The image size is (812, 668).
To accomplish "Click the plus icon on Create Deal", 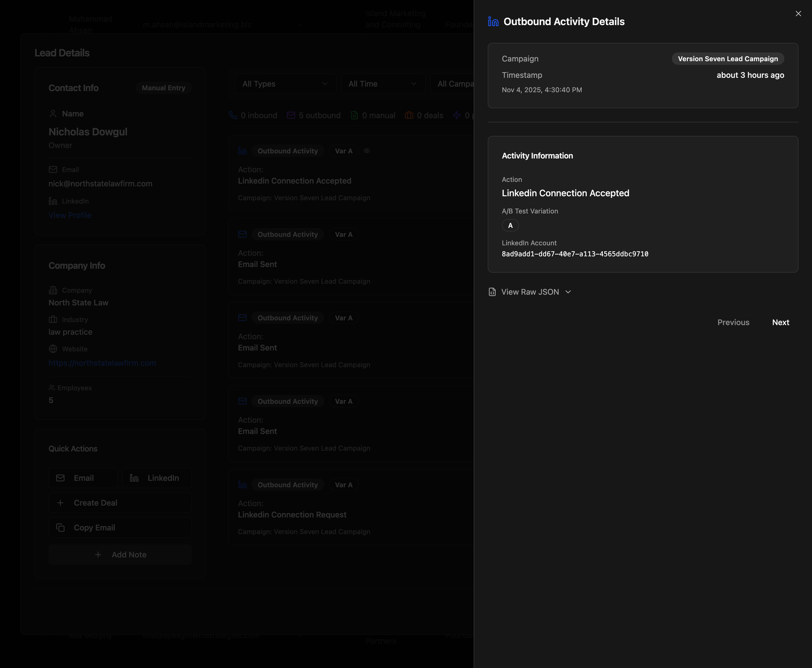I will click(60, 503).
